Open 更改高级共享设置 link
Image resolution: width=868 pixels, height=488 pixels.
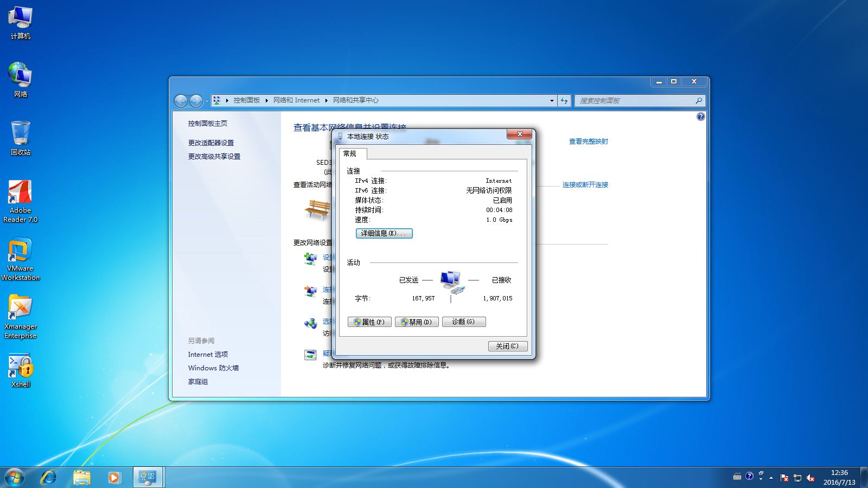[x=214, y=156]
